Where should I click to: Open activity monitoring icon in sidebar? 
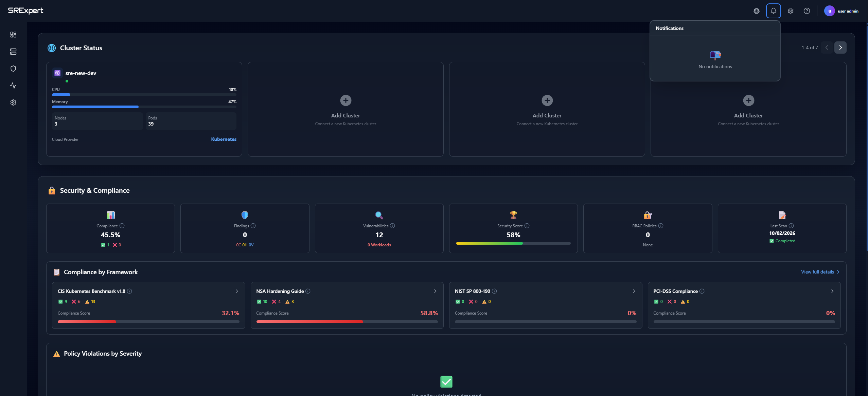[13, 86]
